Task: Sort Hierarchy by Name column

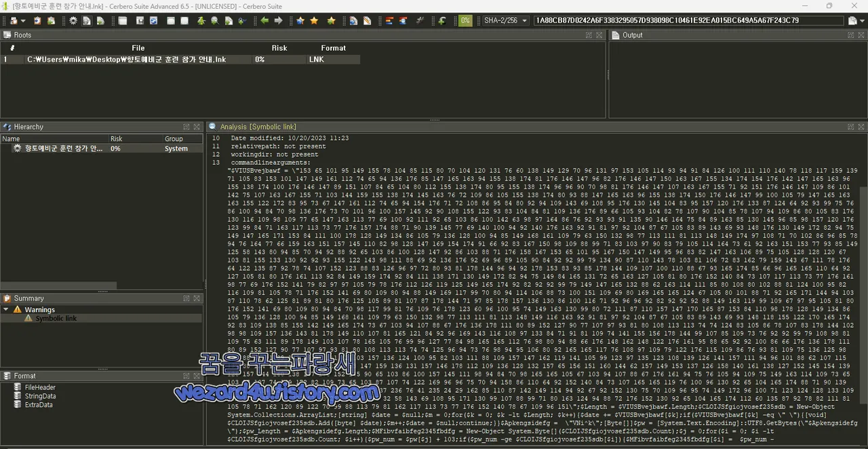Action: tap(54, 138)
